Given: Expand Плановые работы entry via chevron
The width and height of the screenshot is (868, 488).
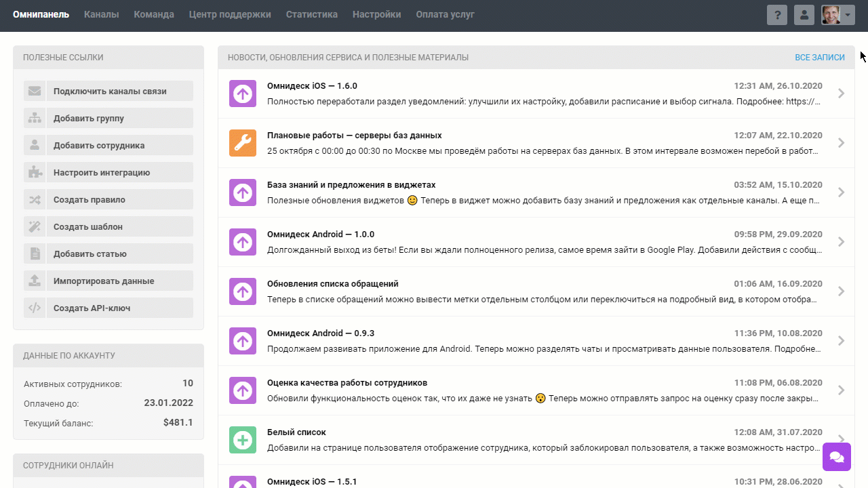Looking at the screenshot, I should (841, 143).
